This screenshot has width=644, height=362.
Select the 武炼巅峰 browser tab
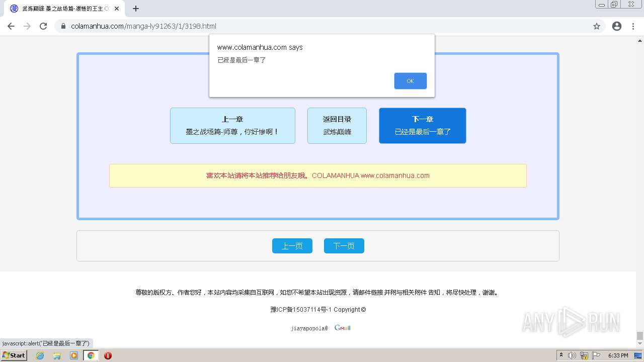pos(64,9)
